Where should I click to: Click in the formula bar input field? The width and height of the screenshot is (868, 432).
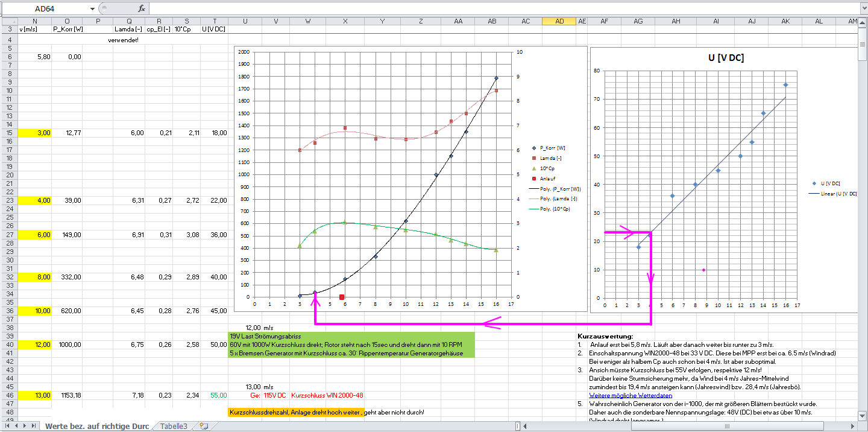(482, 8)
